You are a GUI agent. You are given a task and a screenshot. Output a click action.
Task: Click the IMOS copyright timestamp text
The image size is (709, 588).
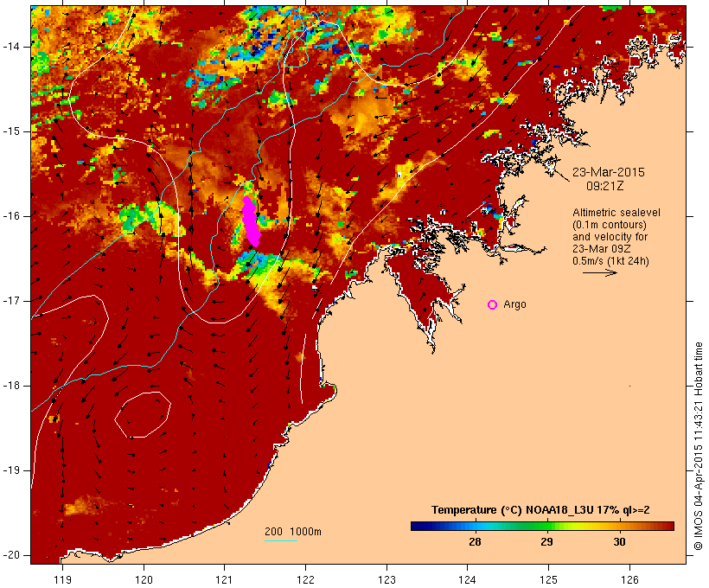pos(698,446)
